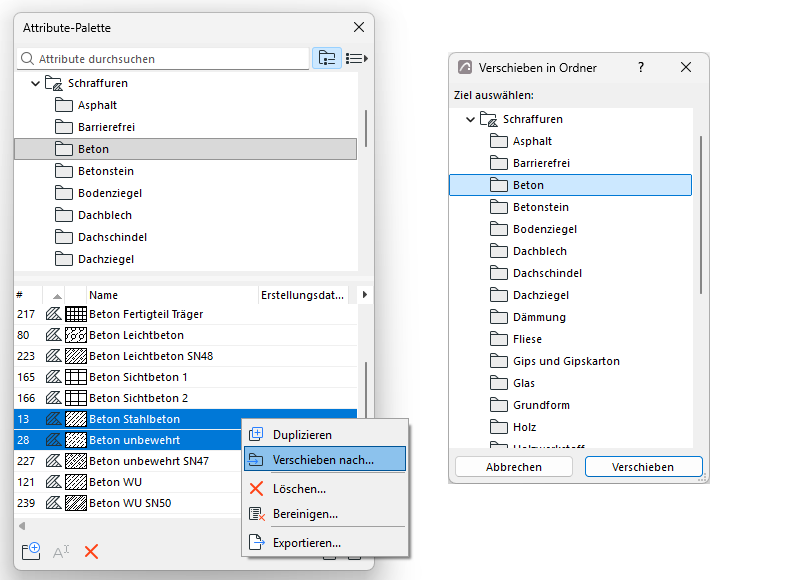Viewport: 787px width, 580px height.
Task: Click new folder icon at palette bottom
Action: [31, 551]
